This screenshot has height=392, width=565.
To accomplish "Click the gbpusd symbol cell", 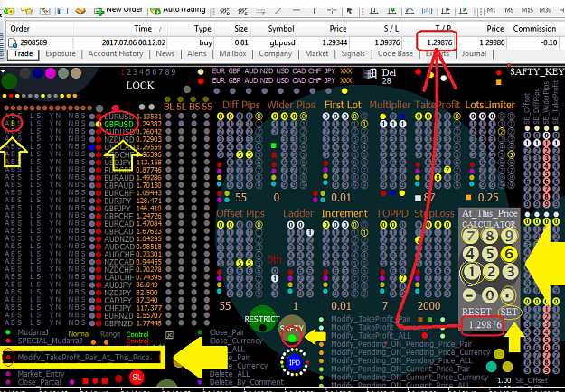I will pos(282,42).
